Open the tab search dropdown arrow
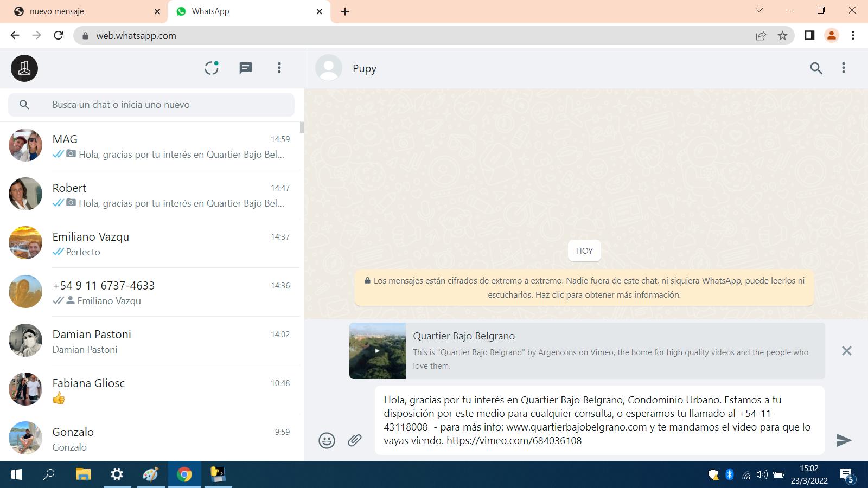The height and width of the screenshot is (488, 868). click(759, 10)
